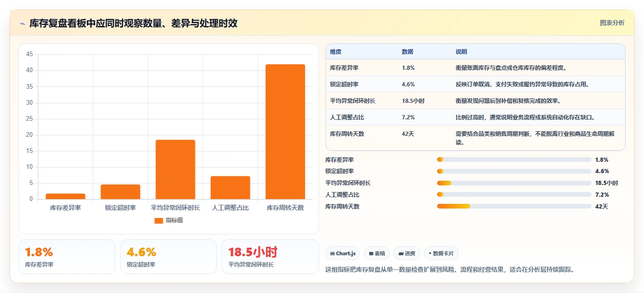Click the 人工调整占比 bar in the chart
The height and width of the screenshot is (293, 644).
point(230,187)
